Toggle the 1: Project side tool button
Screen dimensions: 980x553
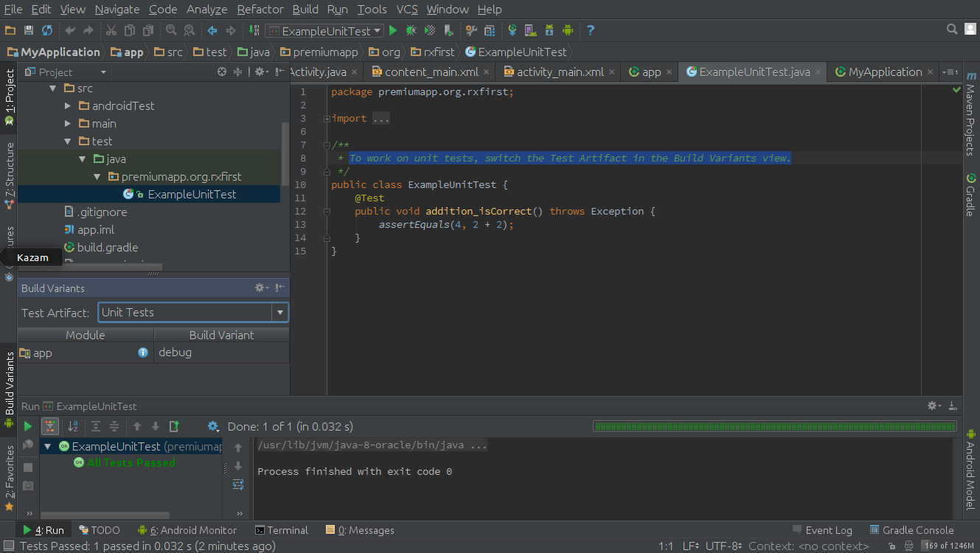[9, 97]
